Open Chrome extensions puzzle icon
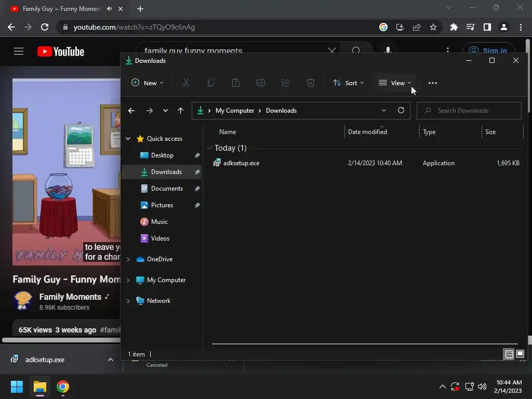532x399 pixels. point(454,27)
